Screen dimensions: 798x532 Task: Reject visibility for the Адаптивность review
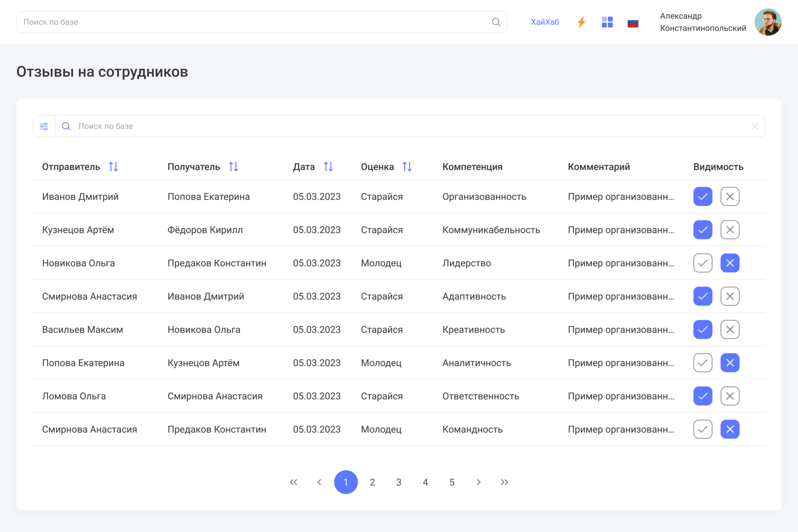tap(730, 296)
